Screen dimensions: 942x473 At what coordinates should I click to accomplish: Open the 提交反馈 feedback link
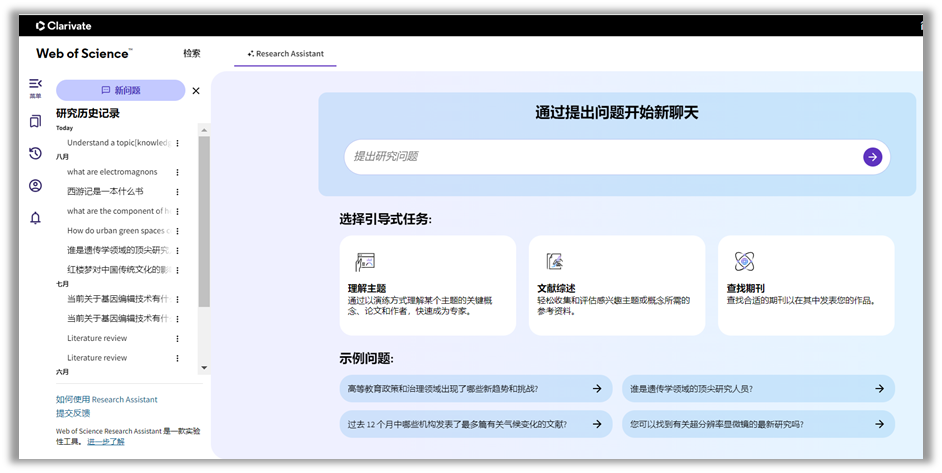point(73,412)
